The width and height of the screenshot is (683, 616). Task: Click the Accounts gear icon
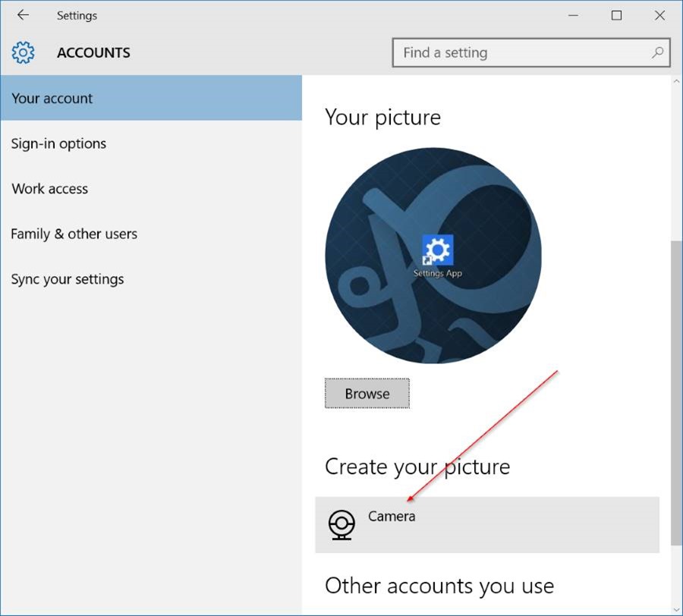click(24, 53)
